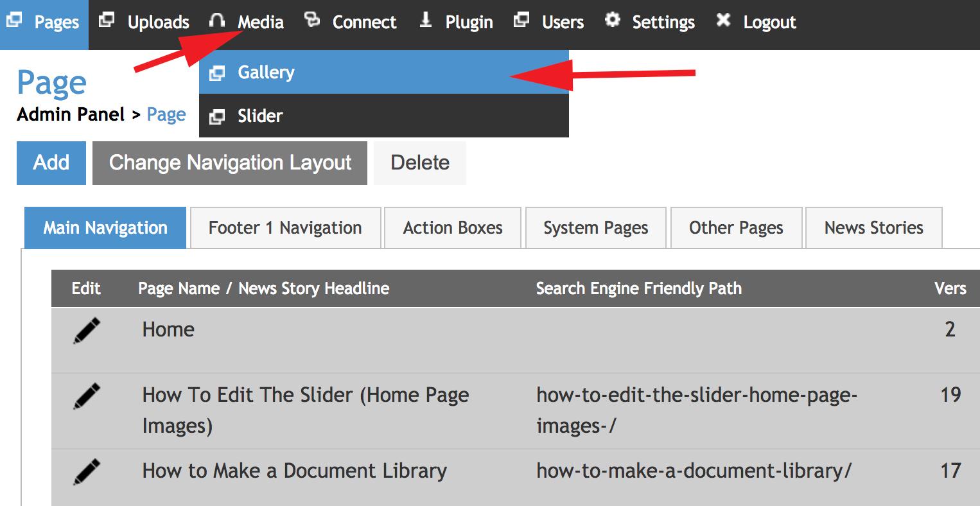Click the pencil icon for Slider page row
Image resolution: width=980 pixels, height=506 pixels.
[x=87, y=396]
